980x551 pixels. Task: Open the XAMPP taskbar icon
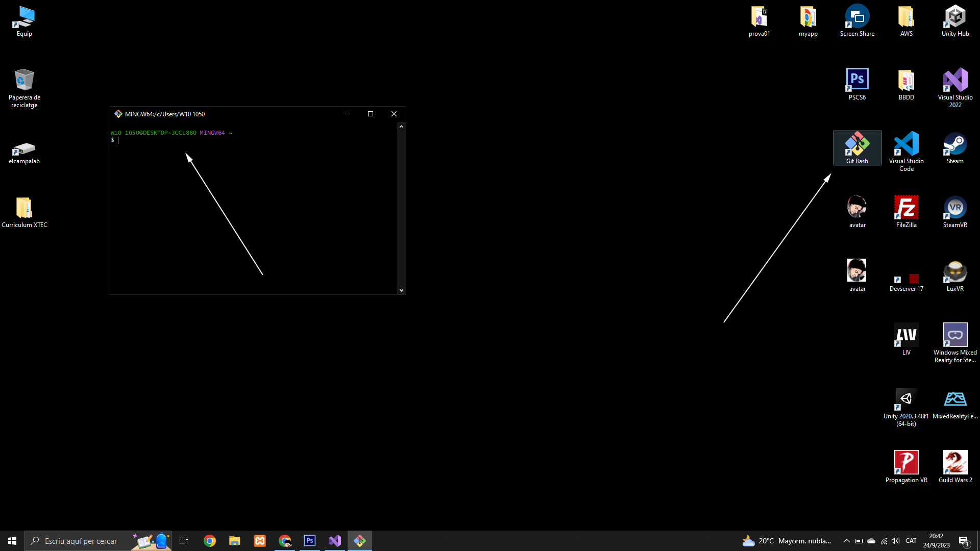tap(260, 541)
